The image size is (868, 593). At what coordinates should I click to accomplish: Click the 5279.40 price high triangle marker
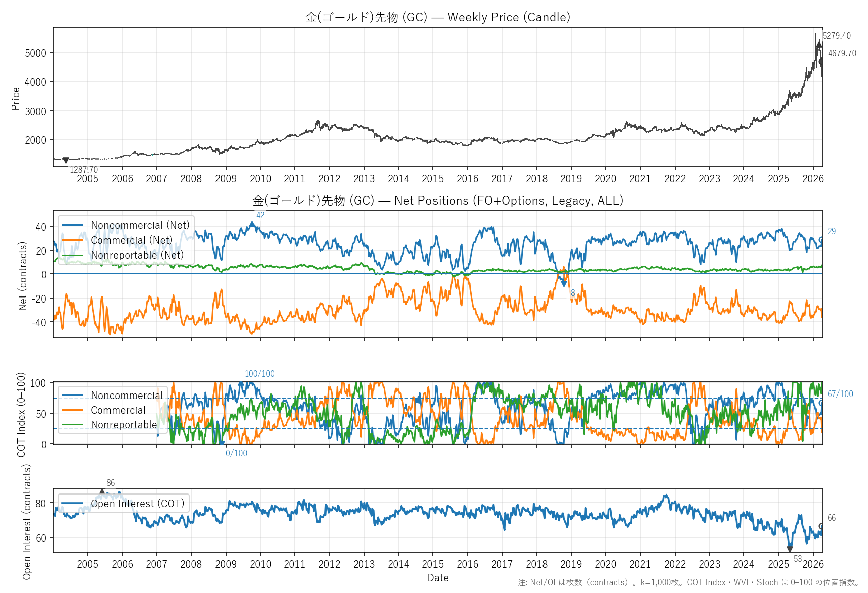[819, 45]
